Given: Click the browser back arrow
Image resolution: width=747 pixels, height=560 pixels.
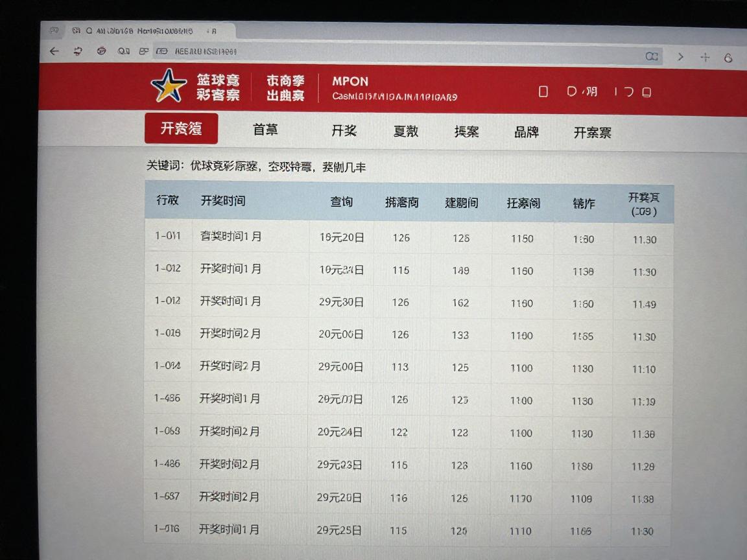Looking at the screenshot, I should click(x=54, y=51).
